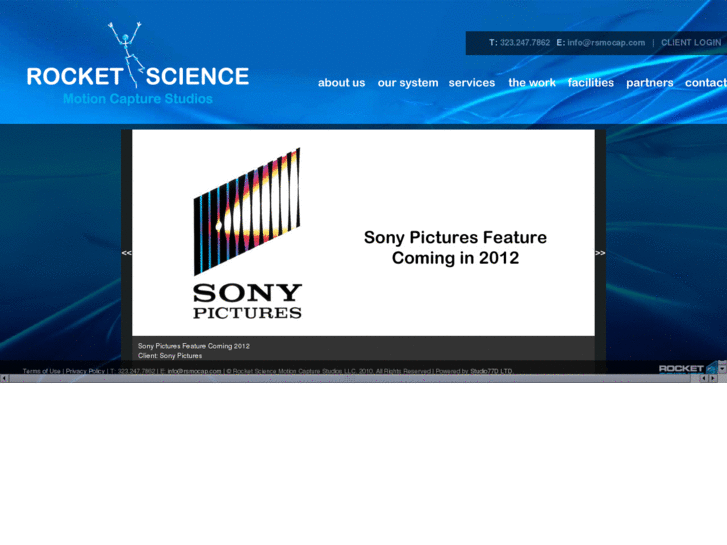Open the Studio77D LTD footer link
The width and height of the screenshot is (727, 545).
491,371
